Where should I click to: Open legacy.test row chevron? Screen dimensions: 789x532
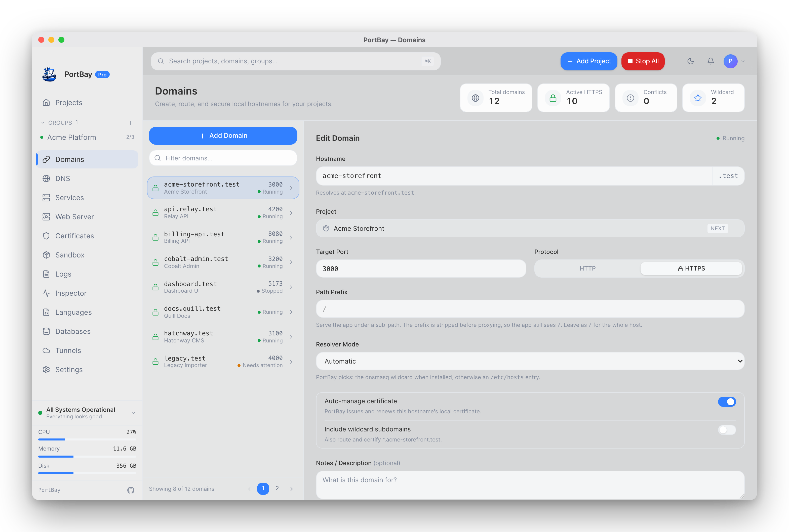pos(291,361)
